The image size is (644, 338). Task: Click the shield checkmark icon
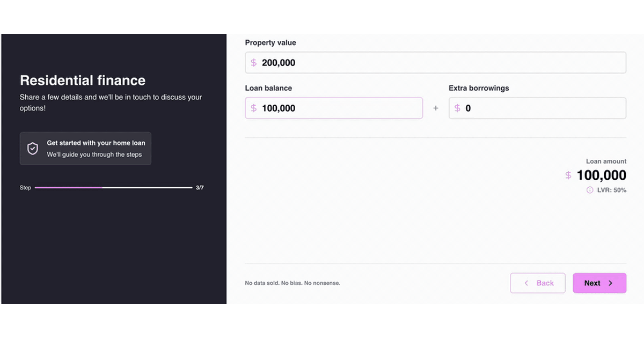[x=33, y=149]
